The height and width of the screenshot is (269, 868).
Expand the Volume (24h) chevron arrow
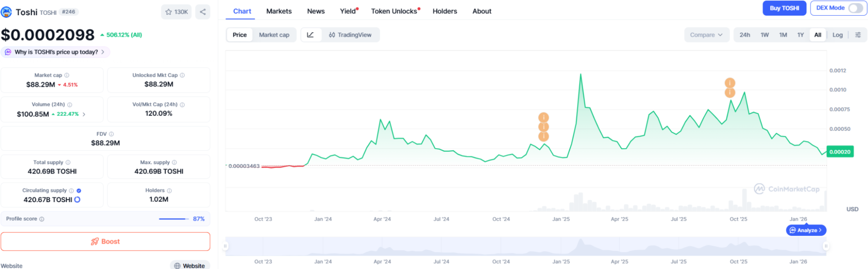click(84, 114)
